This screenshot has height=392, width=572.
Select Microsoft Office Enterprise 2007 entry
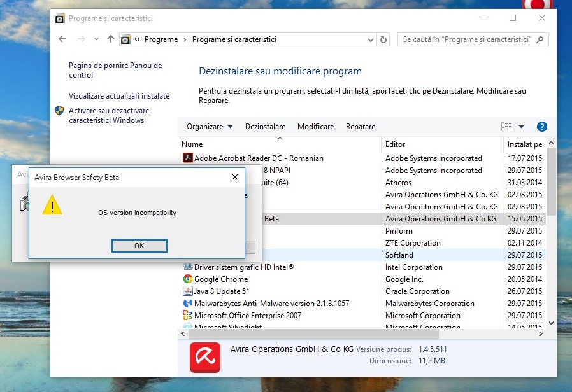coord(248,315)
